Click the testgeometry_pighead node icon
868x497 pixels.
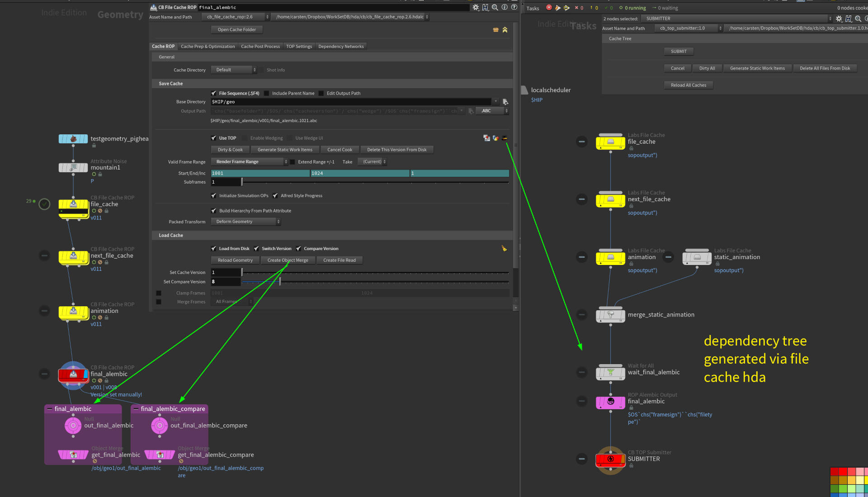pos(73,139)
